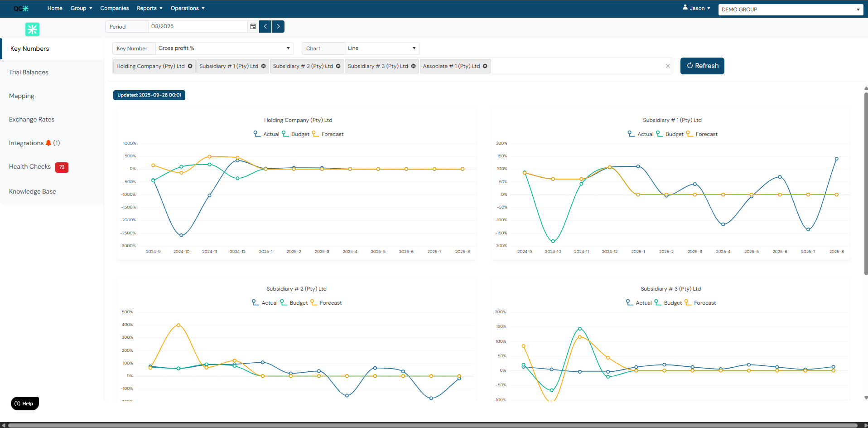The width and height of the screenshot is (868, 428).
Task: Open the period calendar picker icon
Action: tap(253, 27)
